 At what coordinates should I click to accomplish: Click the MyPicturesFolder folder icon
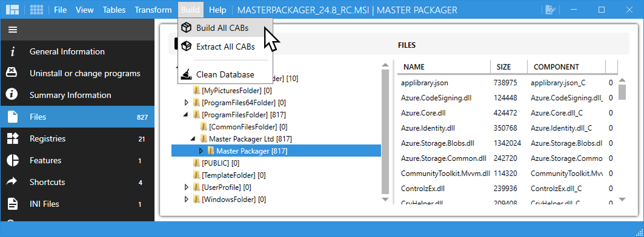coord(196,90)
